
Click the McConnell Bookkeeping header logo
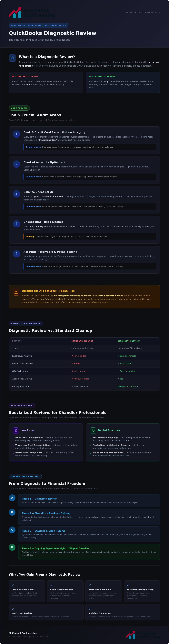[x=32, y=13]
